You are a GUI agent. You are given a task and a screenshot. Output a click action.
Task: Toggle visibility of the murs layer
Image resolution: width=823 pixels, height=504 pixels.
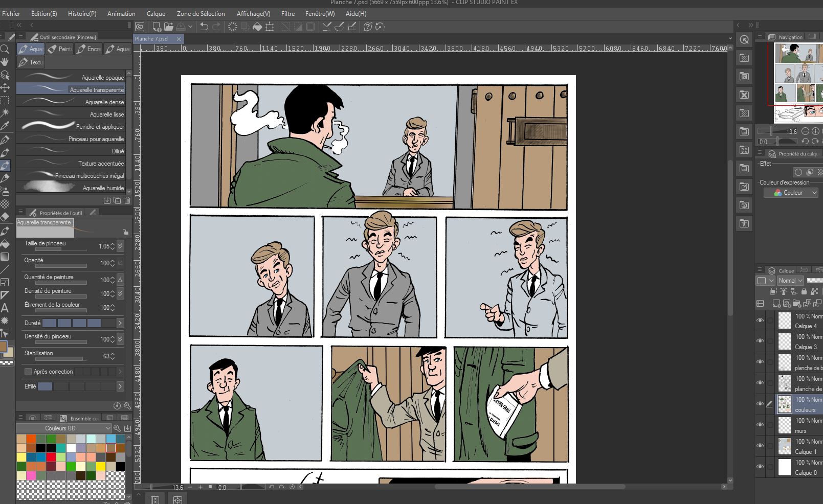pos(760,425)
